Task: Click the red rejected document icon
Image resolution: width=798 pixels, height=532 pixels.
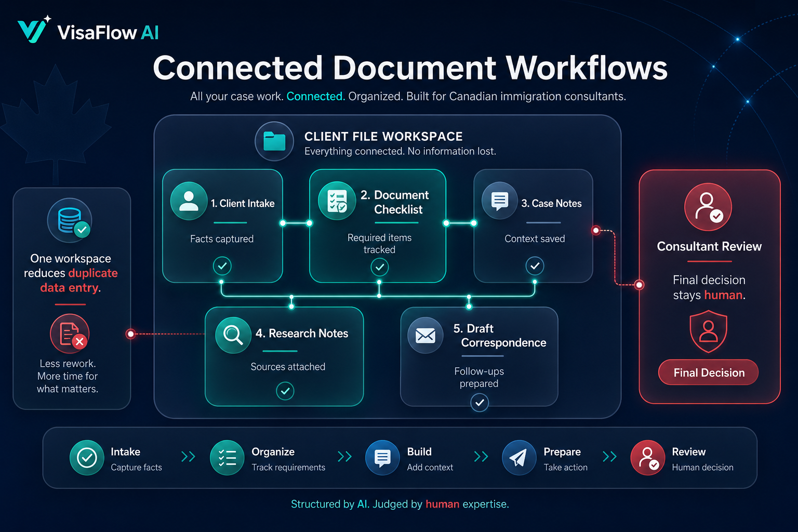Action: [70, 334]
